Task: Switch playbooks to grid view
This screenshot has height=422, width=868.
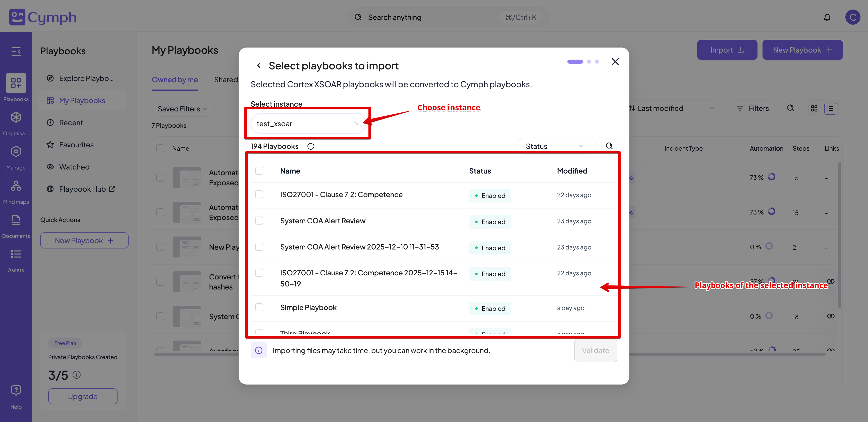Action: click(x=815, y=108)
